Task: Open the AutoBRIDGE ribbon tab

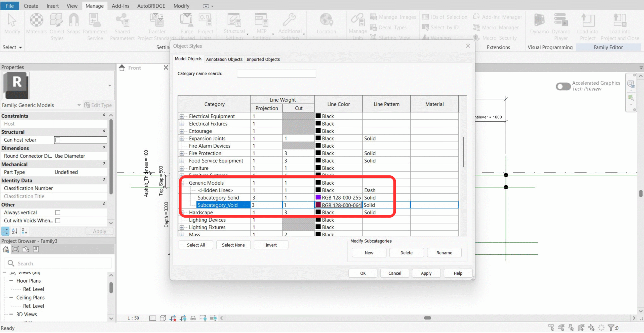Action: tap(151, 6)
